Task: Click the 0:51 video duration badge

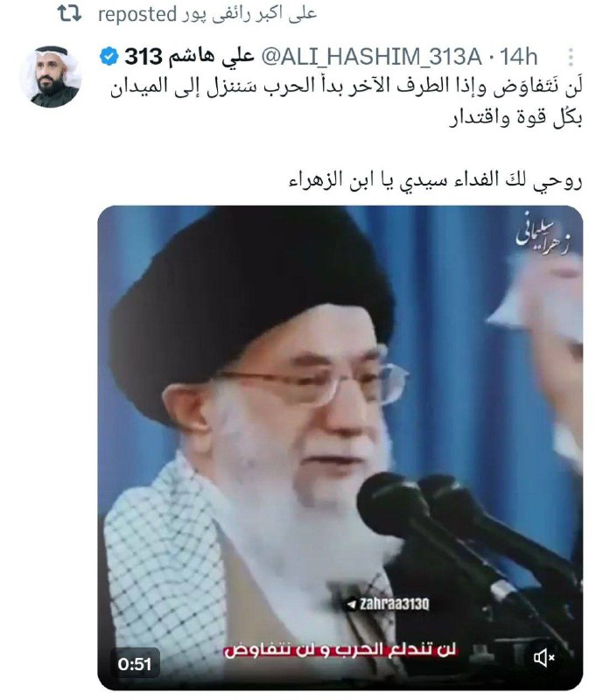Action: pyautogui.click(x=135, y=664)
